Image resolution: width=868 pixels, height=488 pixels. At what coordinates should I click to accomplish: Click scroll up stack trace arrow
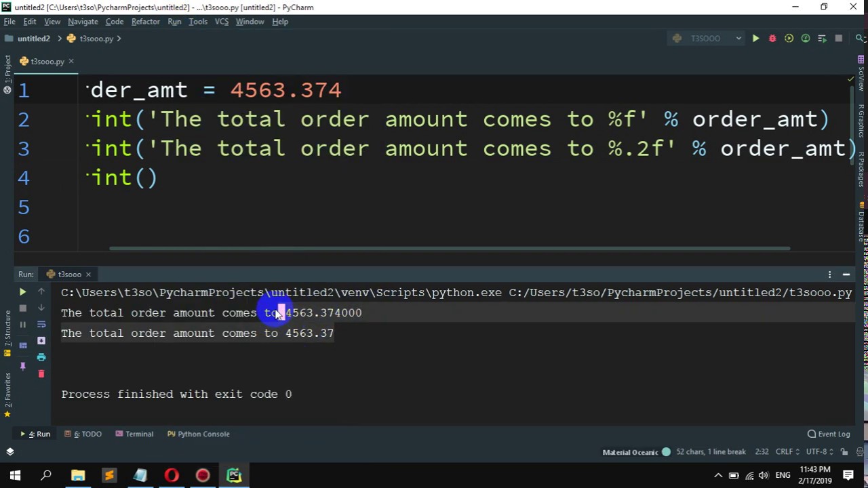click(41, 292)
